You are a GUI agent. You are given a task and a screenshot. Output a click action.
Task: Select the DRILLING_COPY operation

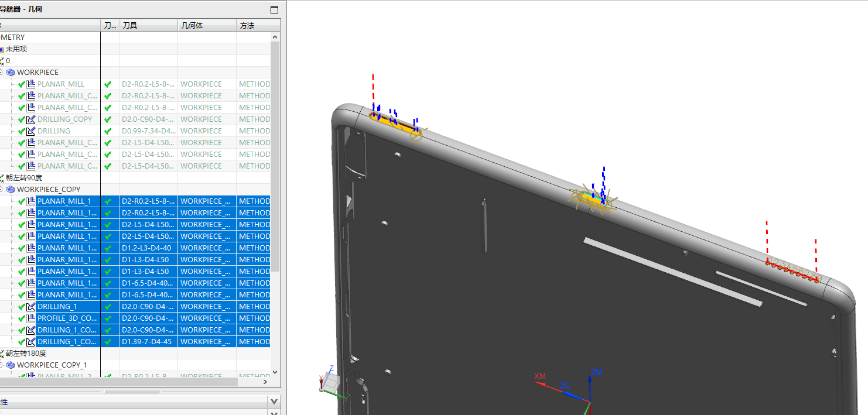65,119
